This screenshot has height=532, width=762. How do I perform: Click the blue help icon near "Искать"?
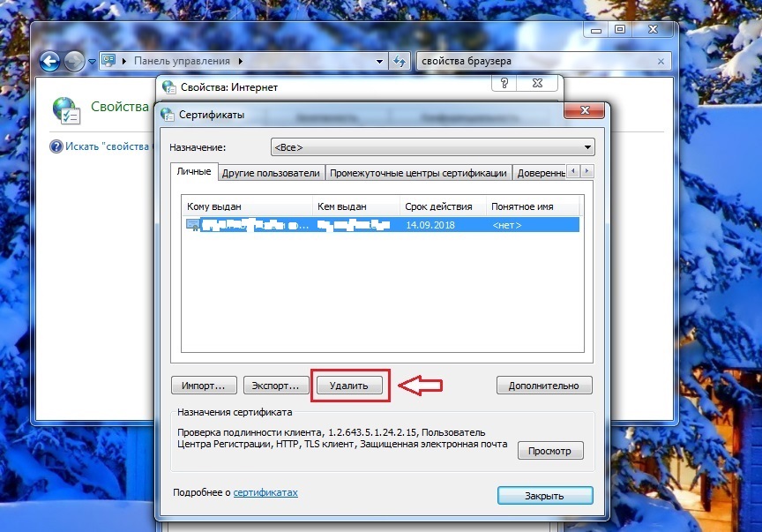56,146
